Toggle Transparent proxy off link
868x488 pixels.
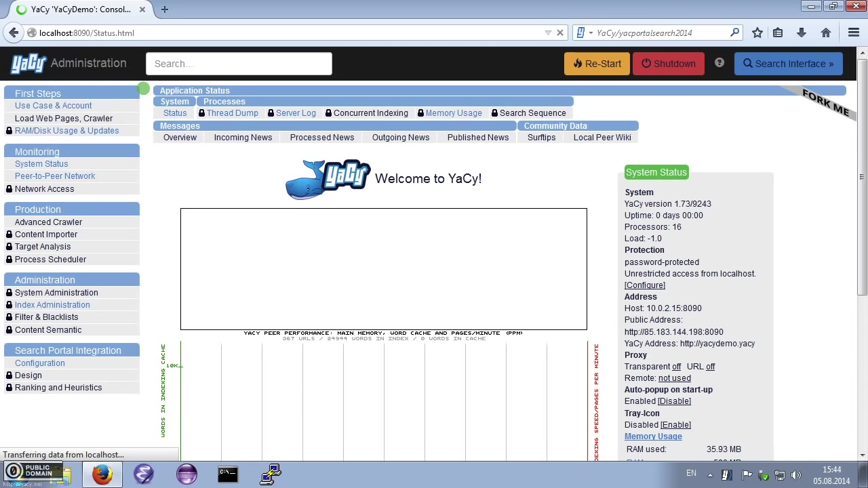click(677, 367)
